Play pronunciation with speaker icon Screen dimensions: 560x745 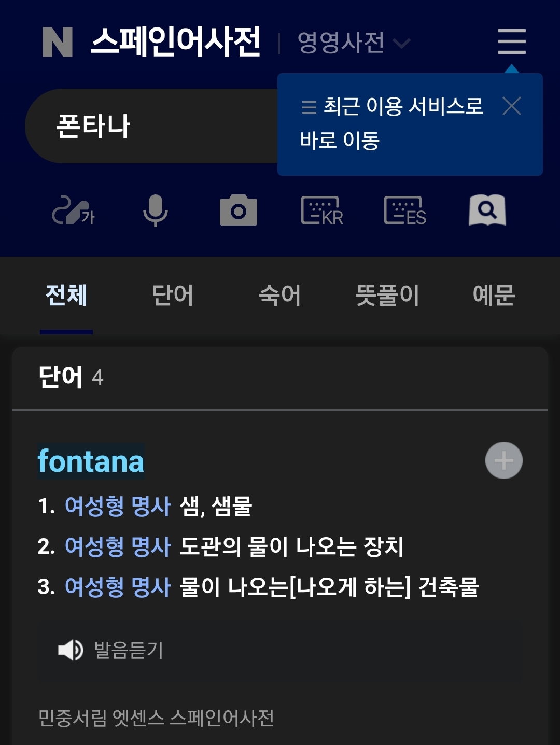click(71, 650)
